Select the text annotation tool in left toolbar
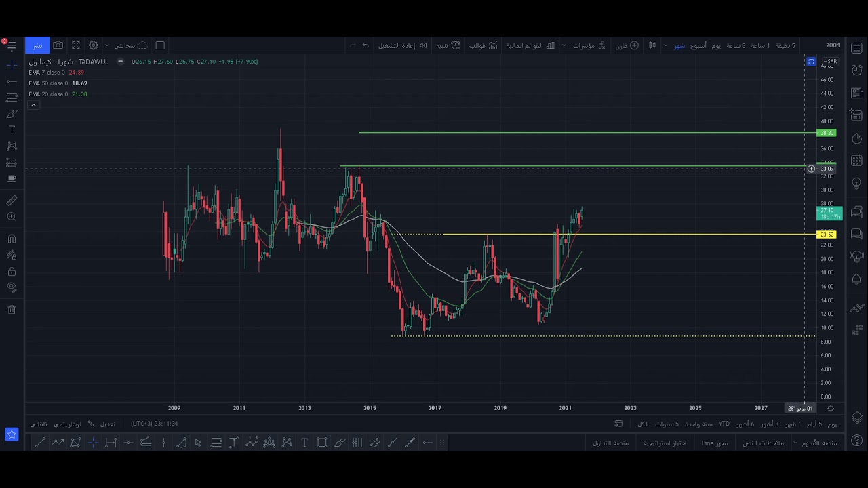The image size is (868, 488). point(12,130)
